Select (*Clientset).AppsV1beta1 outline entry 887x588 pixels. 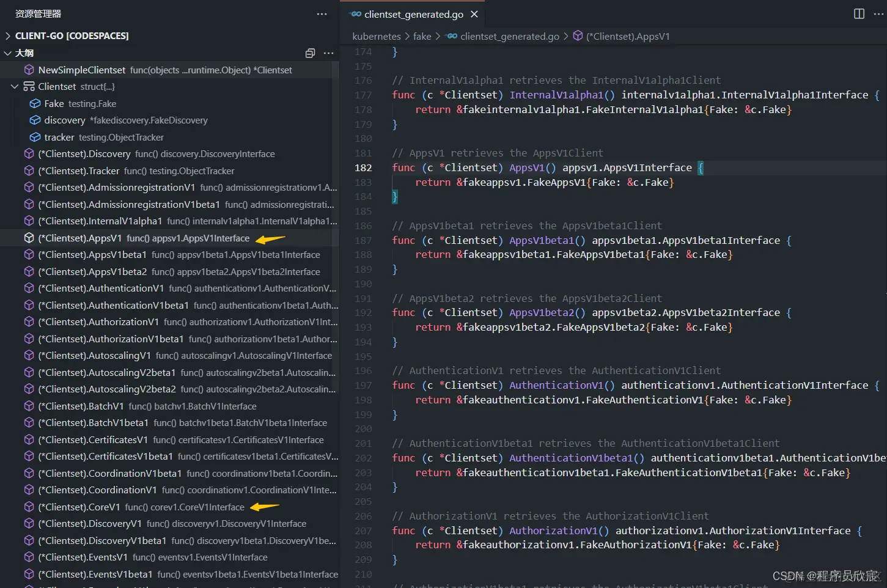[x=169, y=255]
